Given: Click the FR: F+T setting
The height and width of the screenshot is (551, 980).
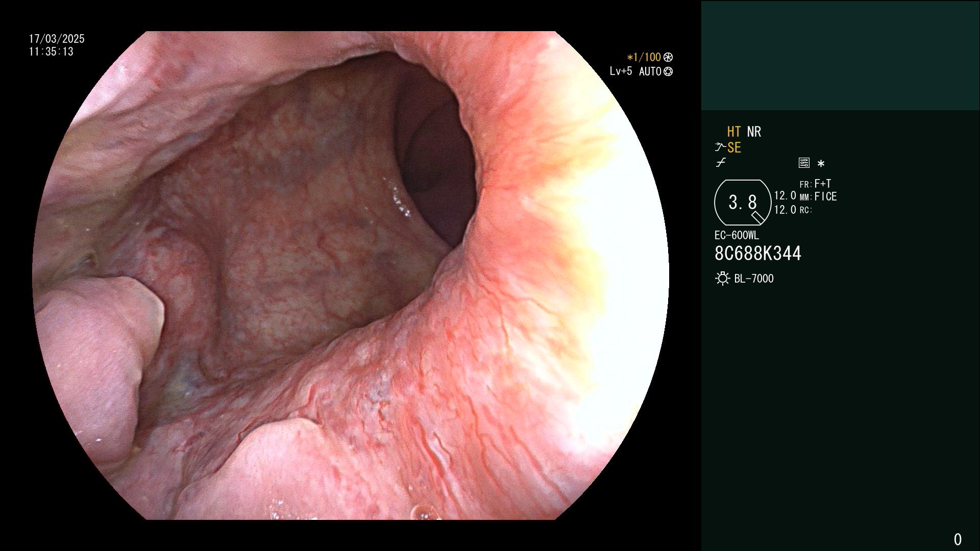Looking at the screenshot, I should coord(816,184).
